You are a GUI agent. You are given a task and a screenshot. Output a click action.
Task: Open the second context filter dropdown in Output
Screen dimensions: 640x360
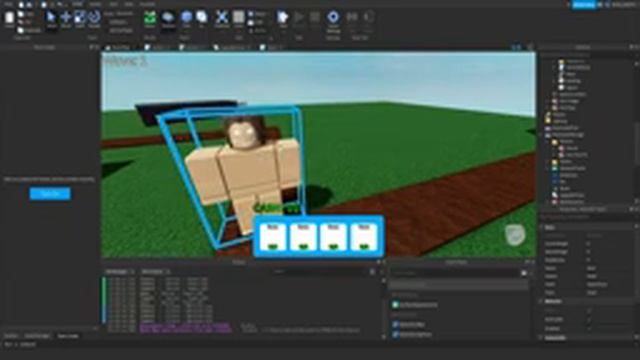(x=156, y=271)
